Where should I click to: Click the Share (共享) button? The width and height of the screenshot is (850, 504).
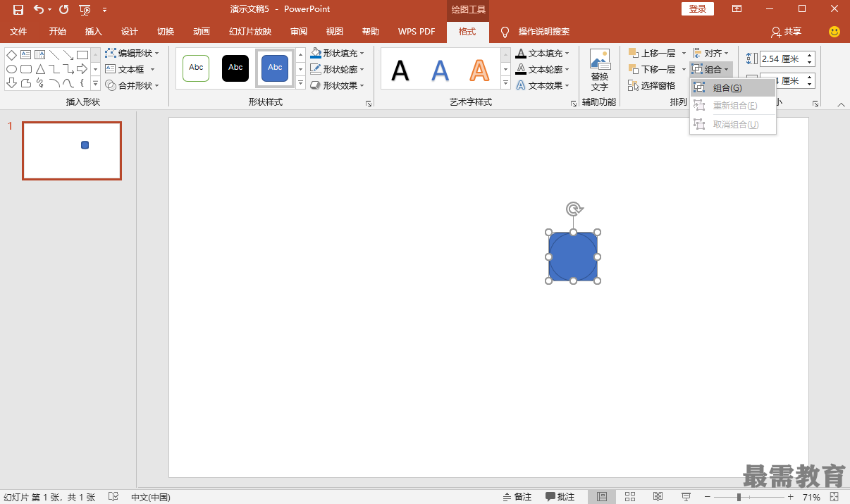pos(787,32)
